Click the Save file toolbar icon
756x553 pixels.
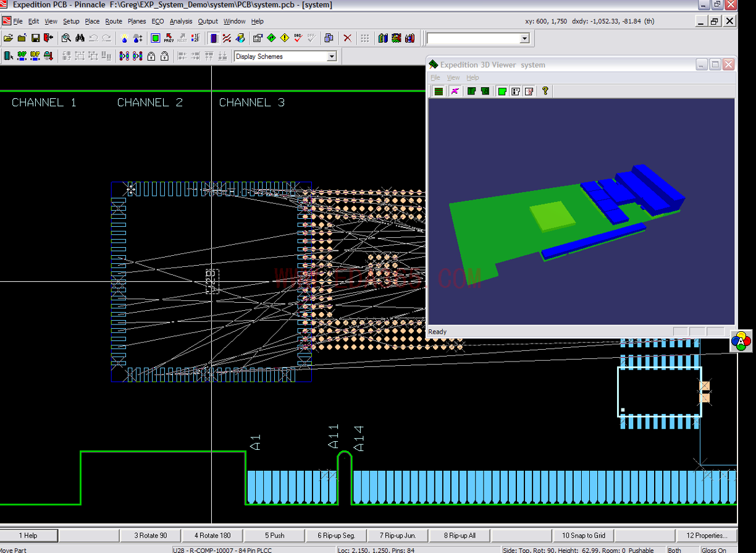tap(35, 38)
